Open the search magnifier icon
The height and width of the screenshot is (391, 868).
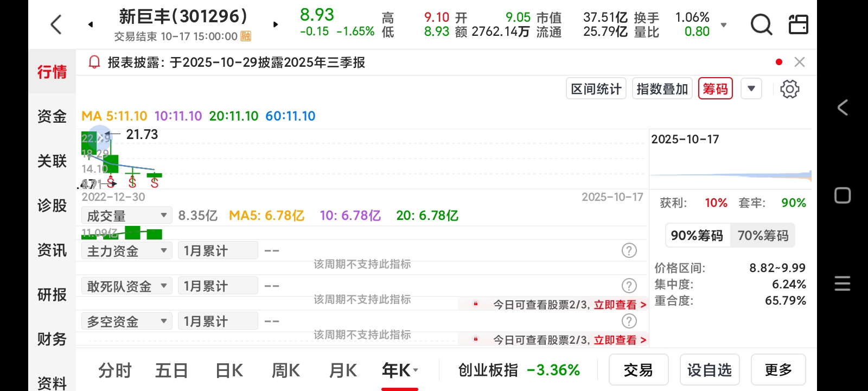[761, 24]
